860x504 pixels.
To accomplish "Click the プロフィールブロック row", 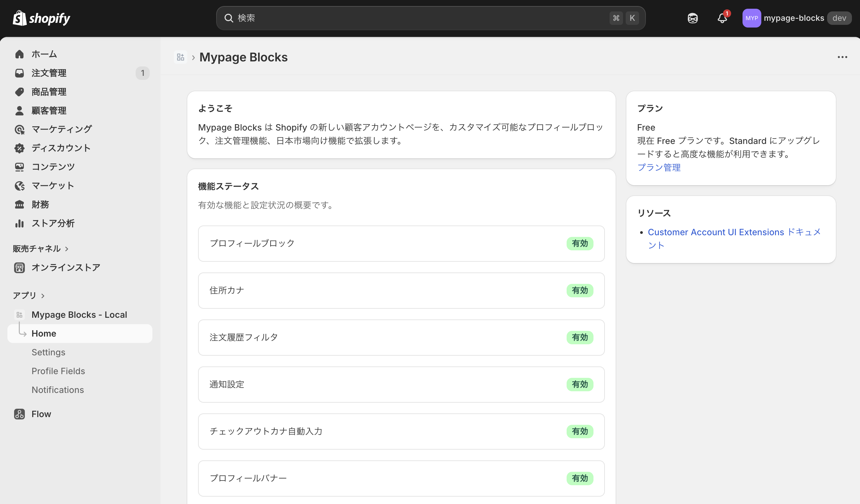I will pos(401,244).
